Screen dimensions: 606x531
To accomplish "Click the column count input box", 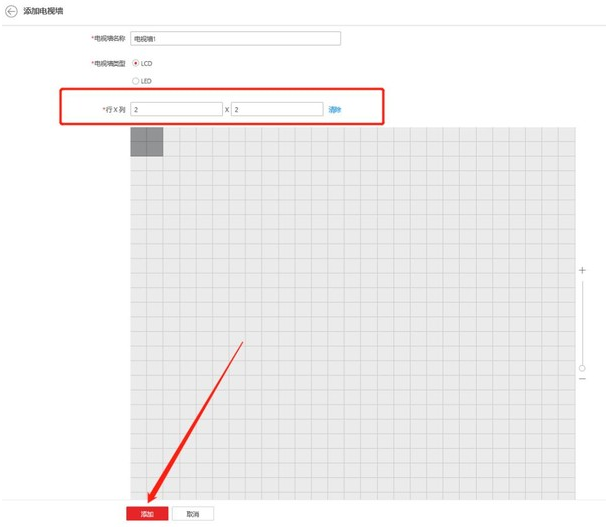I will pos(276,109).
